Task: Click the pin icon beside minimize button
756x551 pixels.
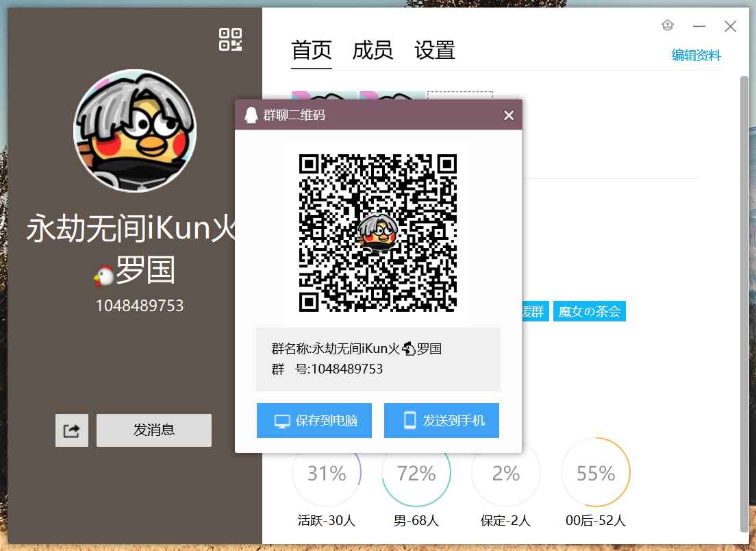Action: [x=668, y=25]
